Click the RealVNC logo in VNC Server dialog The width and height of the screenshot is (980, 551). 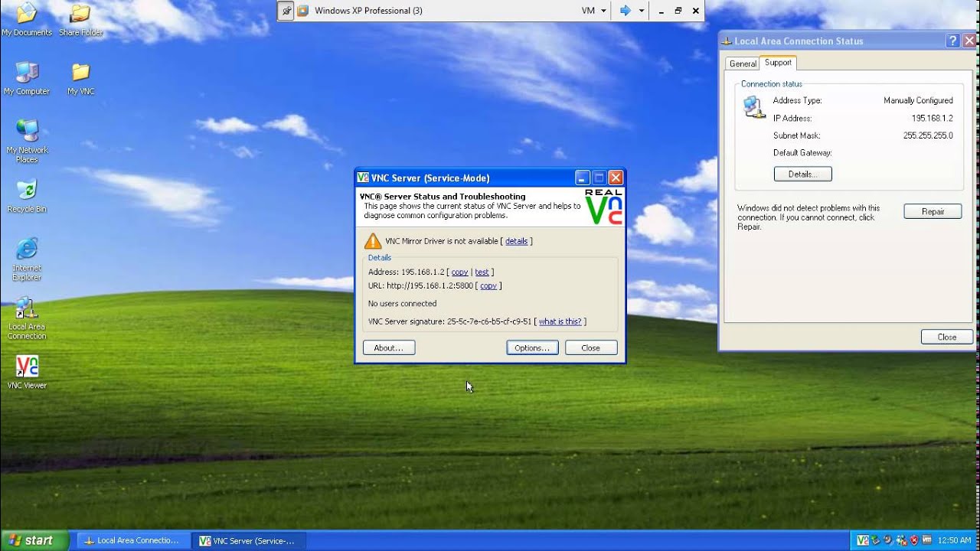(x=604, y=207)
